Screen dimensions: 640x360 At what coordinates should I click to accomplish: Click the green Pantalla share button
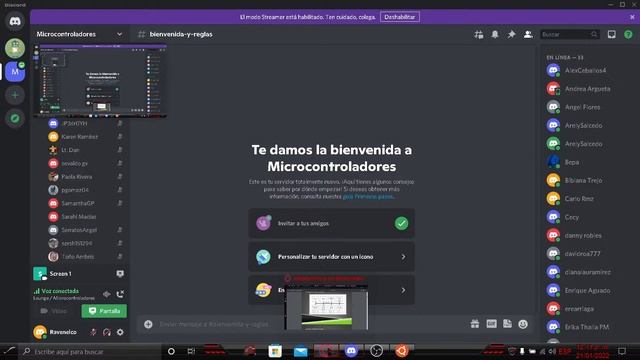[104, 311]
